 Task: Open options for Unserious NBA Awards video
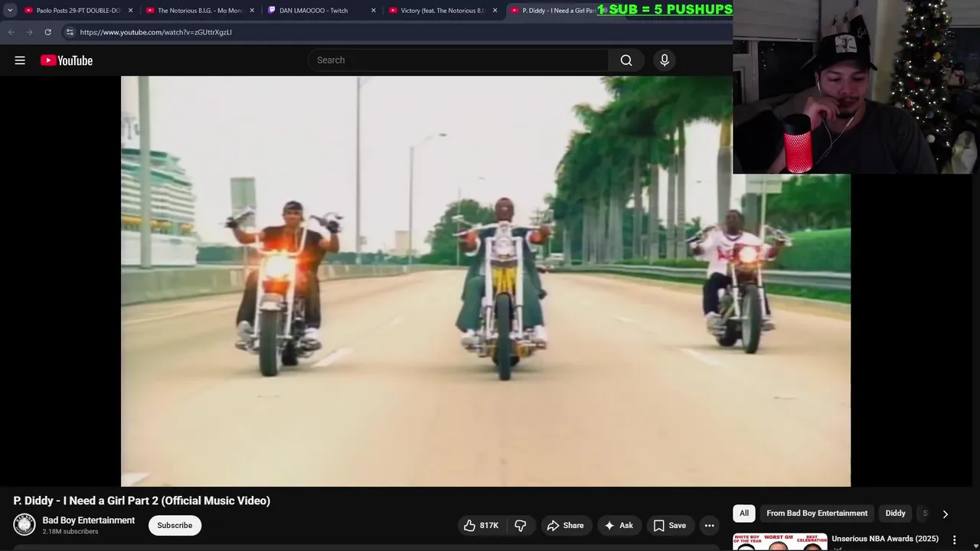click(x=954, y=540)
